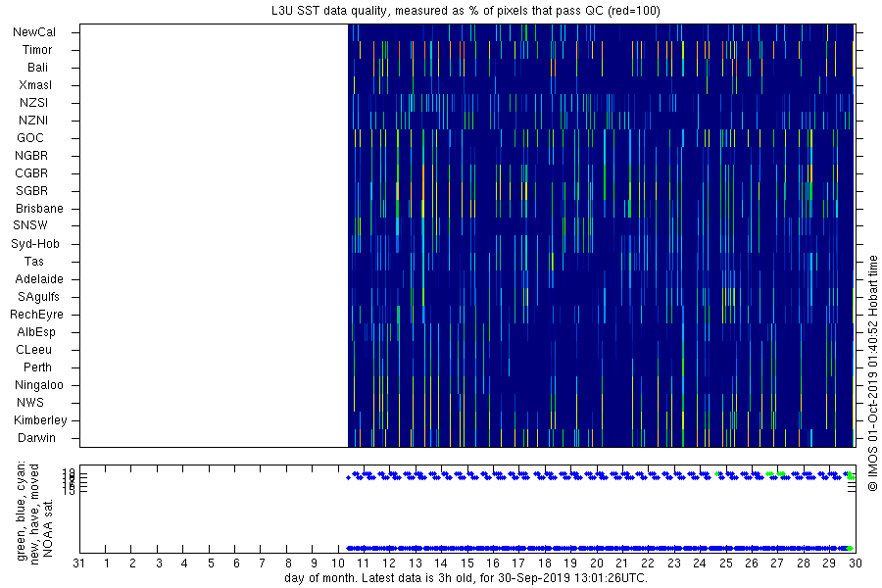The image size is (882, 588).
Task: Click day 30 on the x-axis
Action: click(x=855, y=563)
